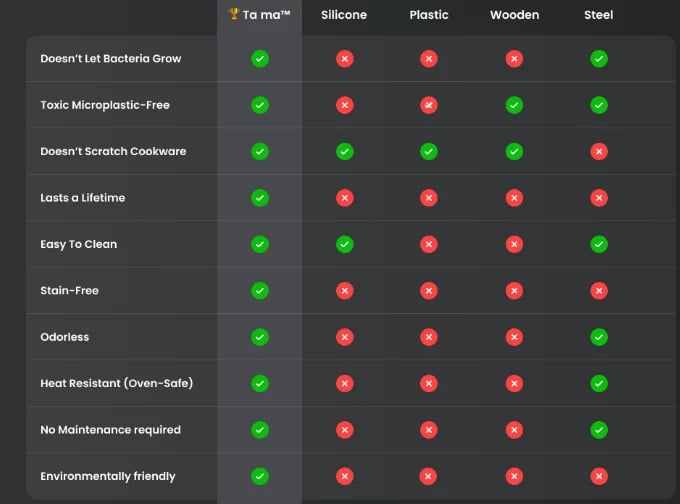Click red X for Plastic Lasts a Lifetime
This screenshot has width=680, height=504.
(x=429, y=198)
